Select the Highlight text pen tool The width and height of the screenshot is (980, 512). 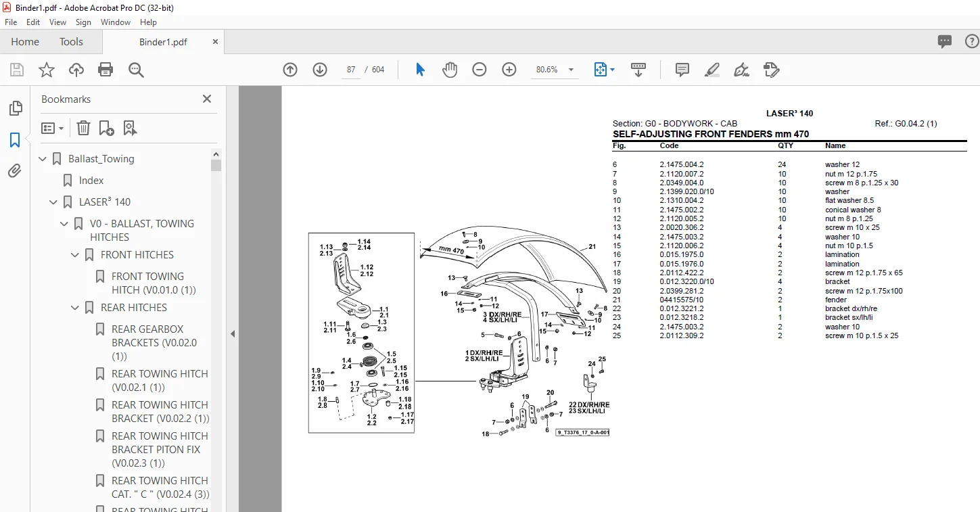pos(711,70)
